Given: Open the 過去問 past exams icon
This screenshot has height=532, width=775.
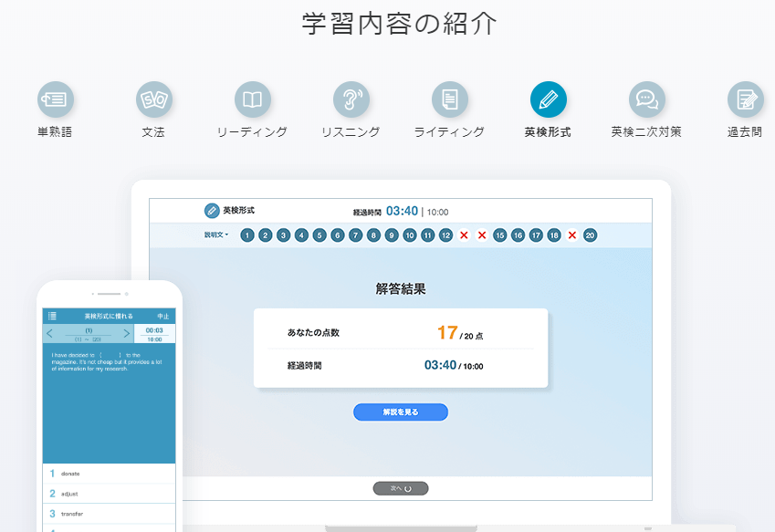Looking at the screenshot, I should tap(746, 99).
